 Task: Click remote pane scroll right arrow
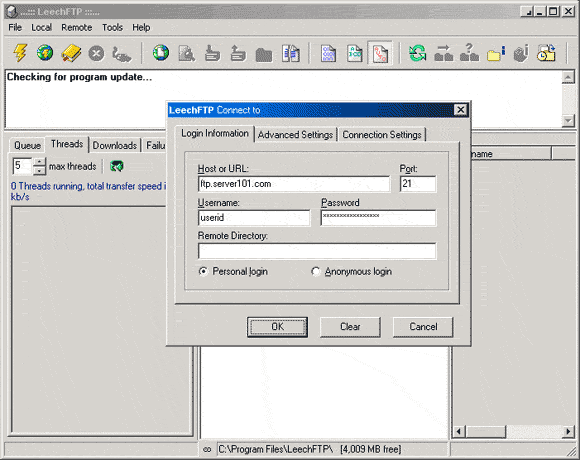click(x=568, y=432)
